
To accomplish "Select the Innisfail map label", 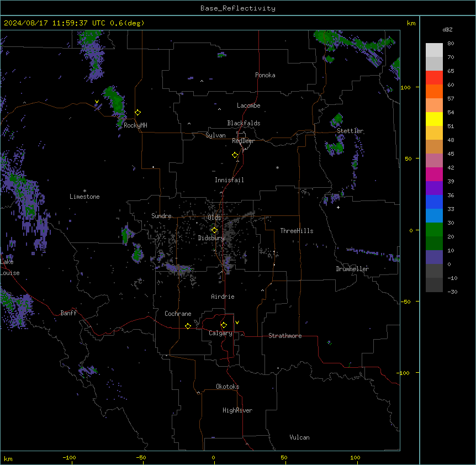I will pos(229,180).
